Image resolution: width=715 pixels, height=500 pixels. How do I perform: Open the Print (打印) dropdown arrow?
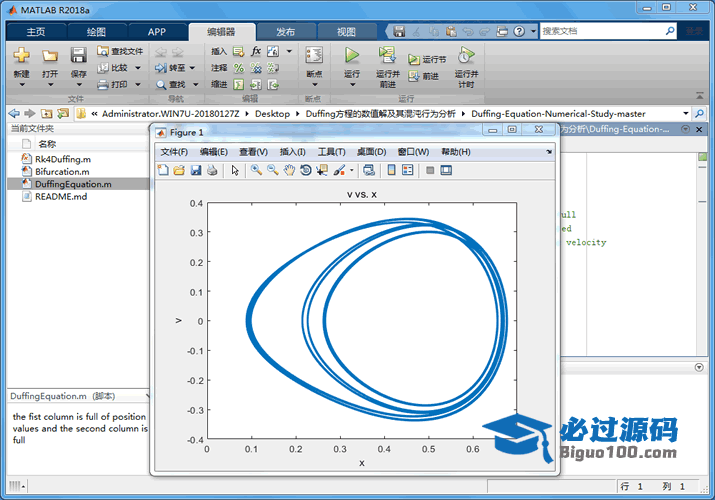tap(138, 84)
